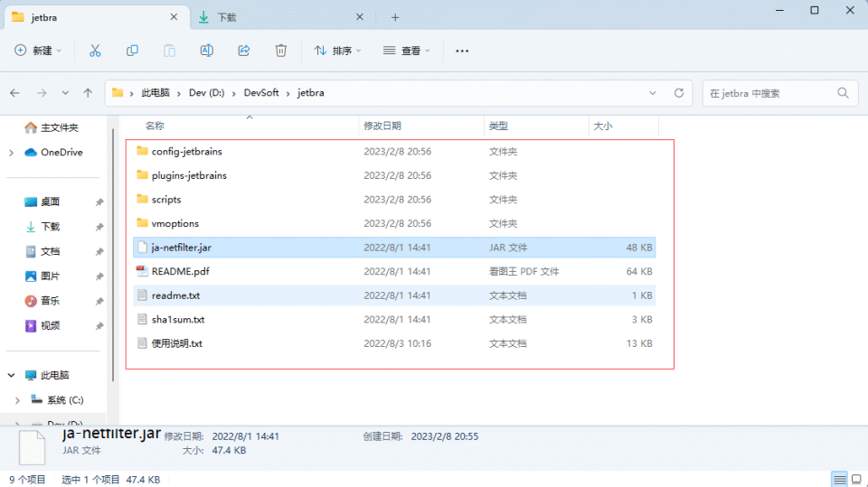
Task: Click chevron after Dev (D:) in breadcrumb
Action: [x=233, y=94]
